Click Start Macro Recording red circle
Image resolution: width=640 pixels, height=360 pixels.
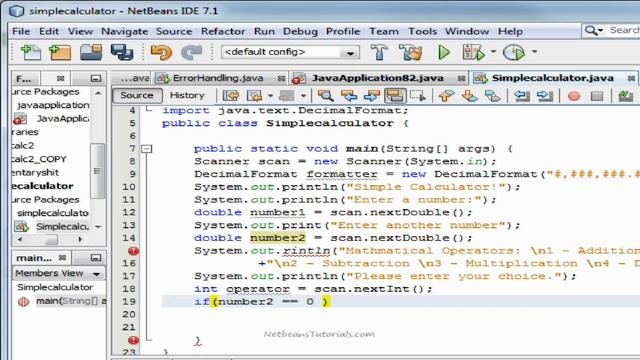click(x=574, y=96)
